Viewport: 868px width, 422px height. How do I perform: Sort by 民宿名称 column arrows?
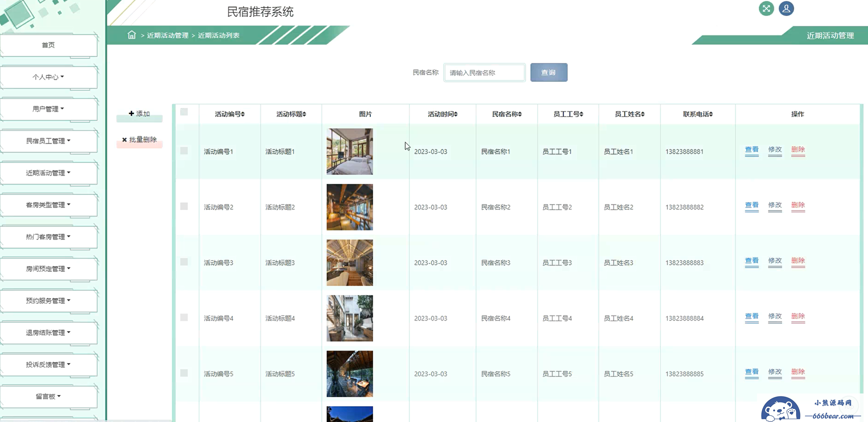coord(519,114)
